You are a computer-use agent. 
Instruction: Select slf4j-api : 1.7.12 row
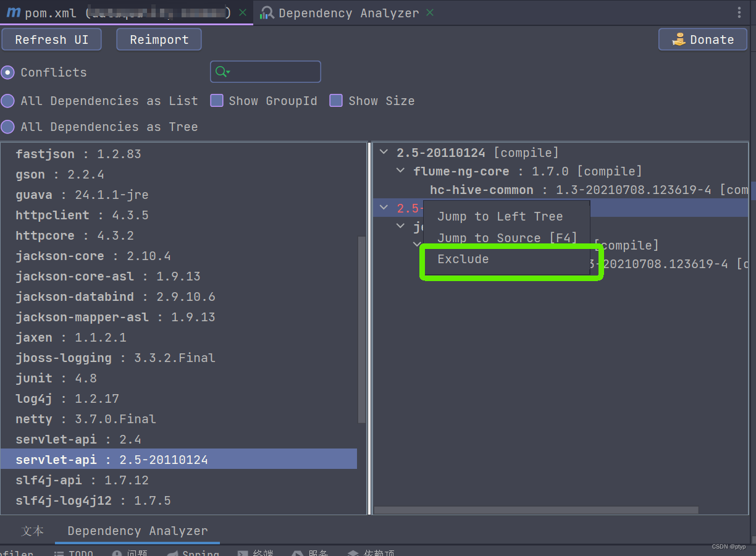tap(178, 480)
